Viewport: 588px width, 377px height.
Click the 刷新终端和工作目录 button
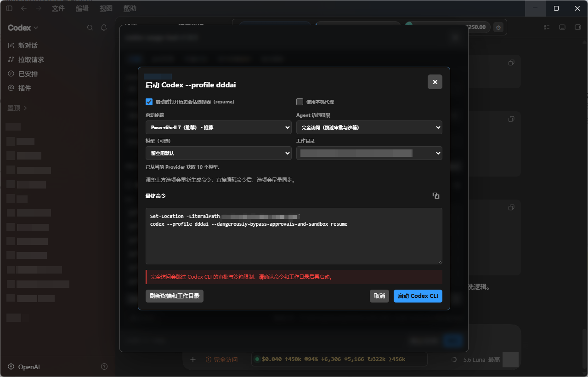[x=175, y=296]
